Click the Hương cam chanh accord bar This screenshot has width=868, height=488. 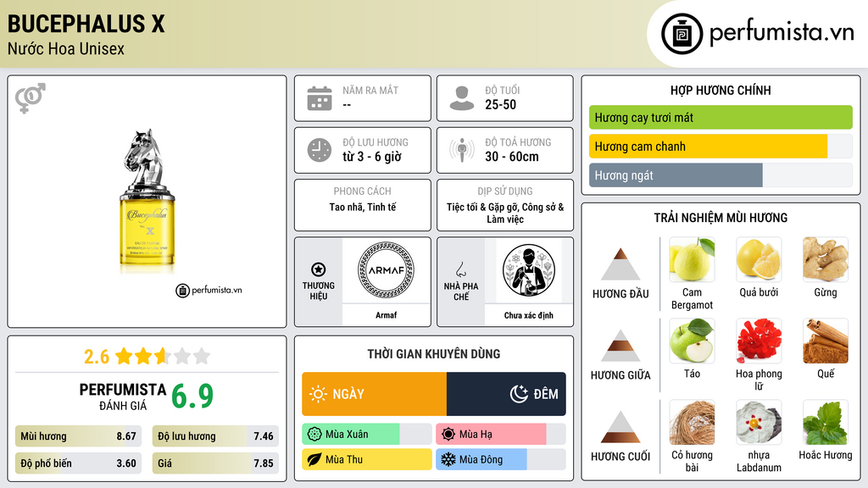point(721,147)
